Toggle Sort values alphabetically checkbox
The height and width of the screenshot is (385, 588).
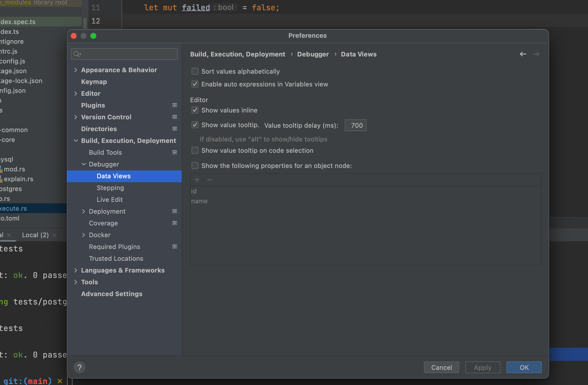coord(195,71)
